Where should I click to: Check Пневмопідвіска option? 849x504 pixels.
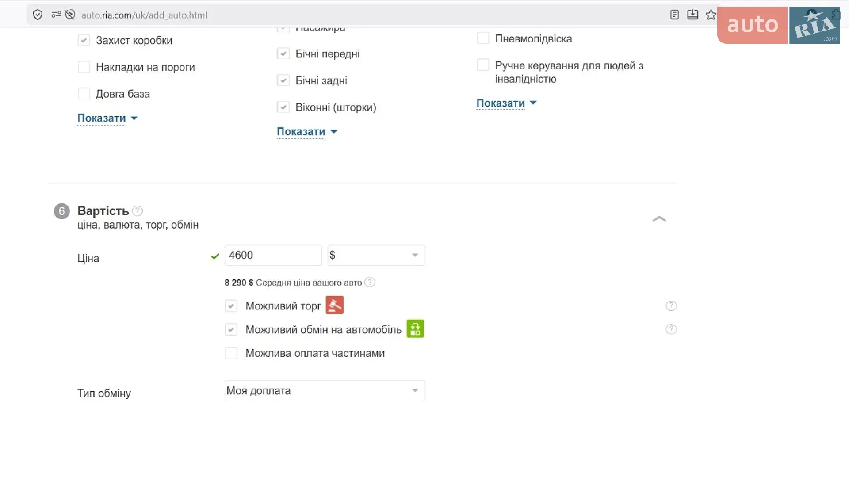pos(483,38)
